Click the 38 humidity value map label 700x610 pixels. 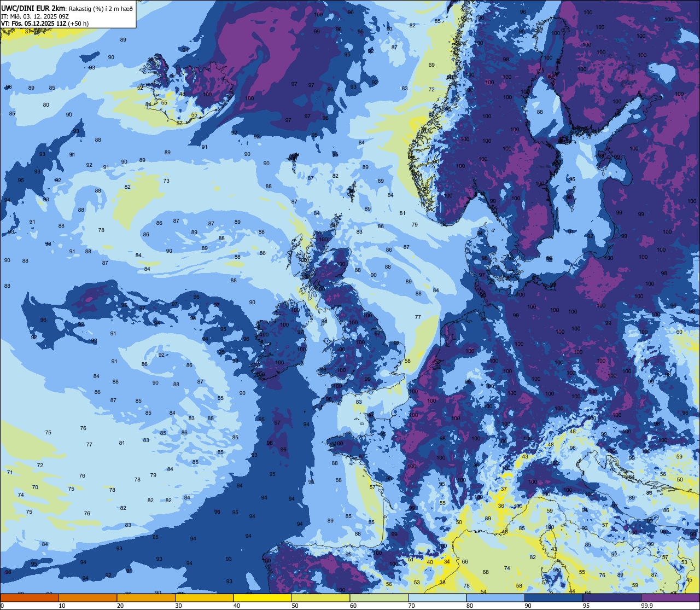pyautogui.click(x=442, y=583)
